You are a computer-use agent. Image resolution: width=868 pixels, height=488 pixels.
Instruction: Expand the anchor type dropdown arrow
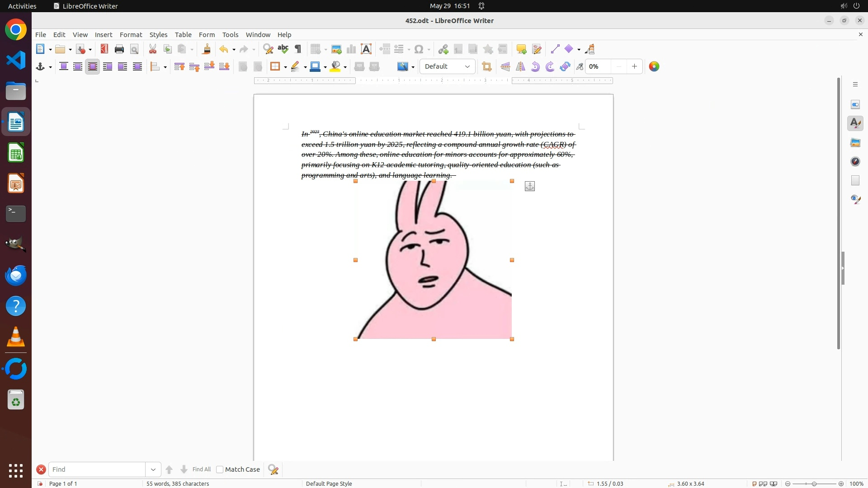[x=51, y=67]
